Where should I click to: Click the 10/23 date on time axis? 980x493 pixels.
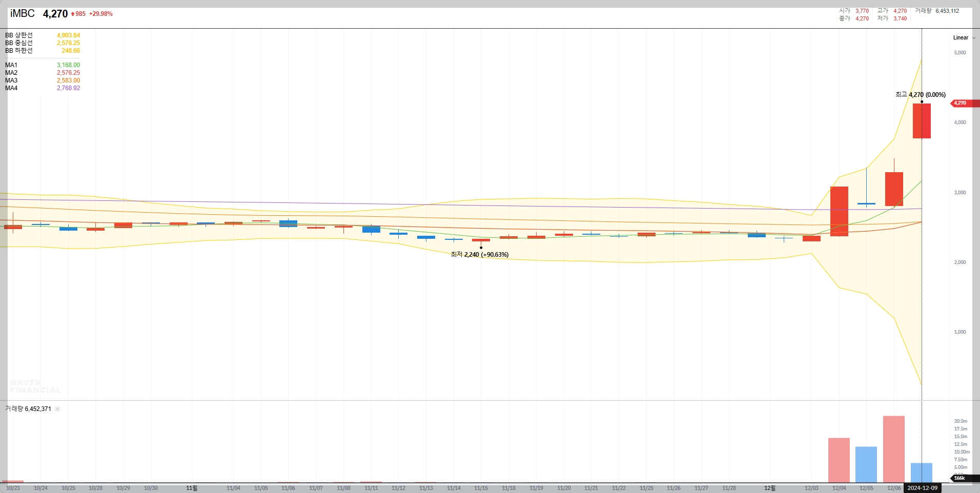point(13,488)
